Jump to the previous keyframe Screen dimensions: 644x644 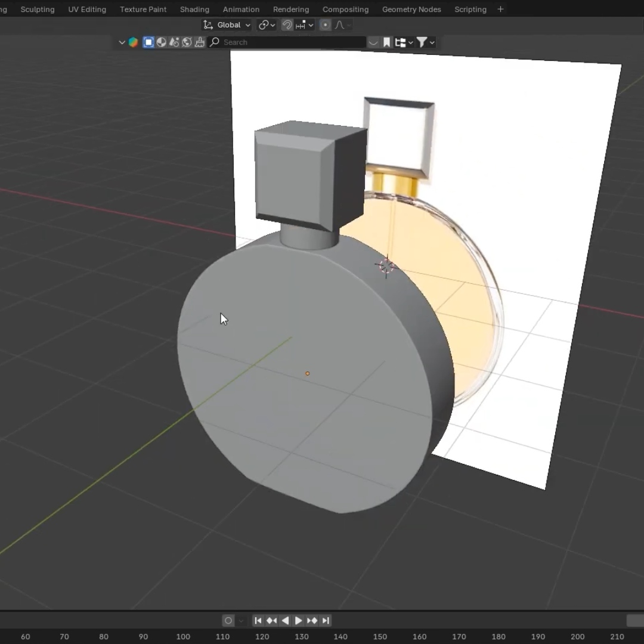pyautogui.click(x=271, y=621)
